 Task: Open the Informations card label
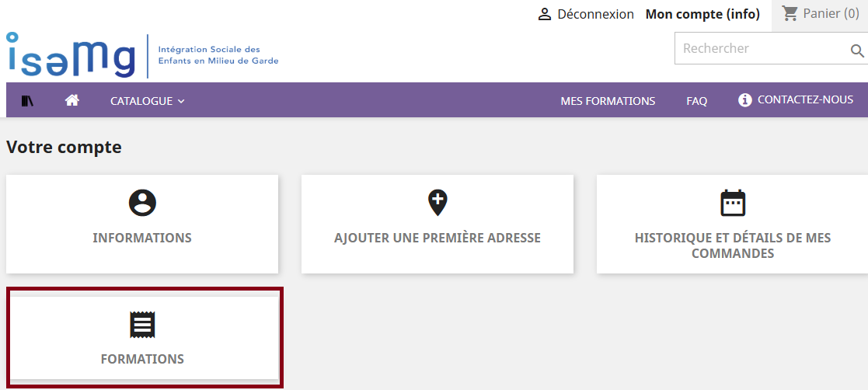click(142, 238)
